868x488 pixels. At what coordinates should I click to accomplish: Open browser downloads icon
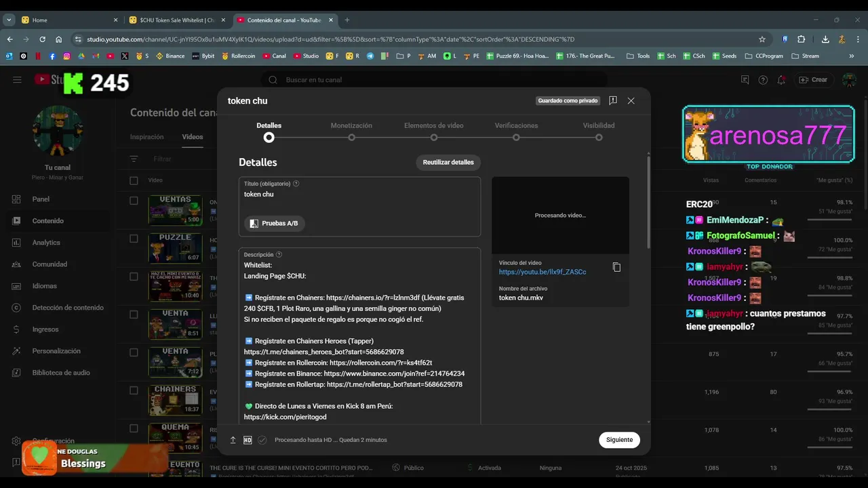click(825, 39)
